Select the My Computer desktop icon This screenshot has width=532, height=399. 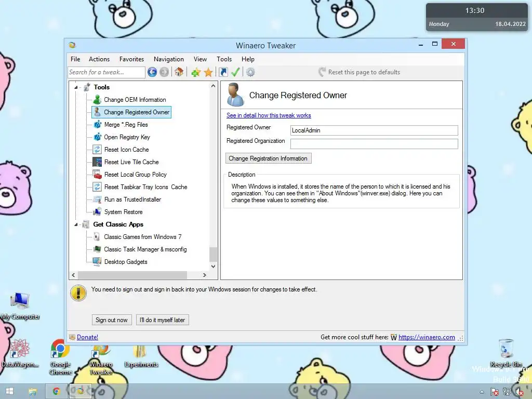(x=20, y=305)
